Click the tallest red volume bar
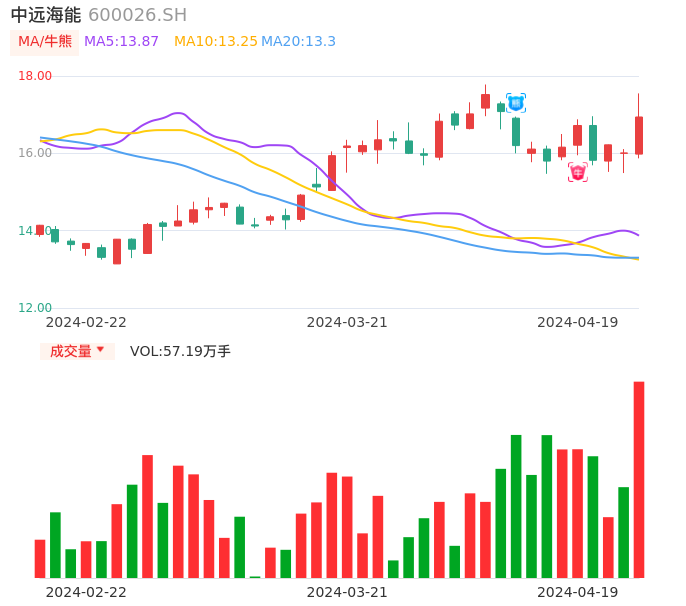Screen dimensions: 686x606 638,480
